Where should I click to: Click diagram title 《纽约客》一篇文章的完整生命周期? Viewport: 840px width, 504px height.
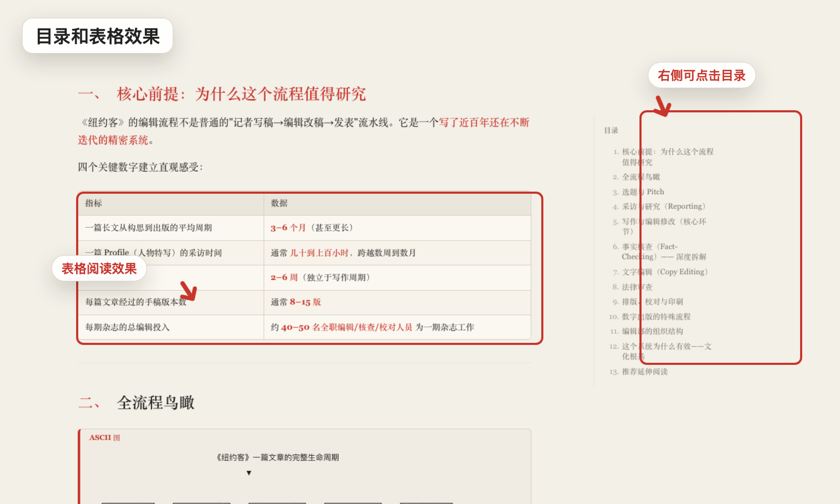coord(277,457)
